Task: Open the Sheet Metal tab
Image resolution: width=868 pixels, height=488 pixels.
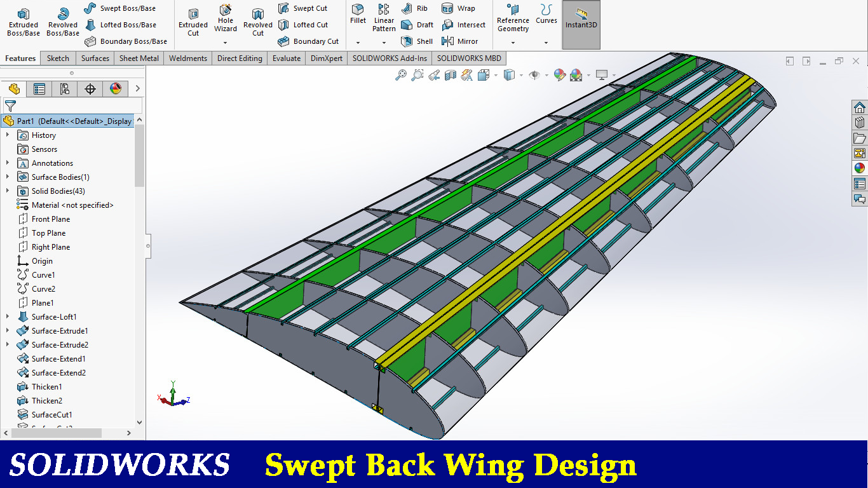Action: point(139,58)
